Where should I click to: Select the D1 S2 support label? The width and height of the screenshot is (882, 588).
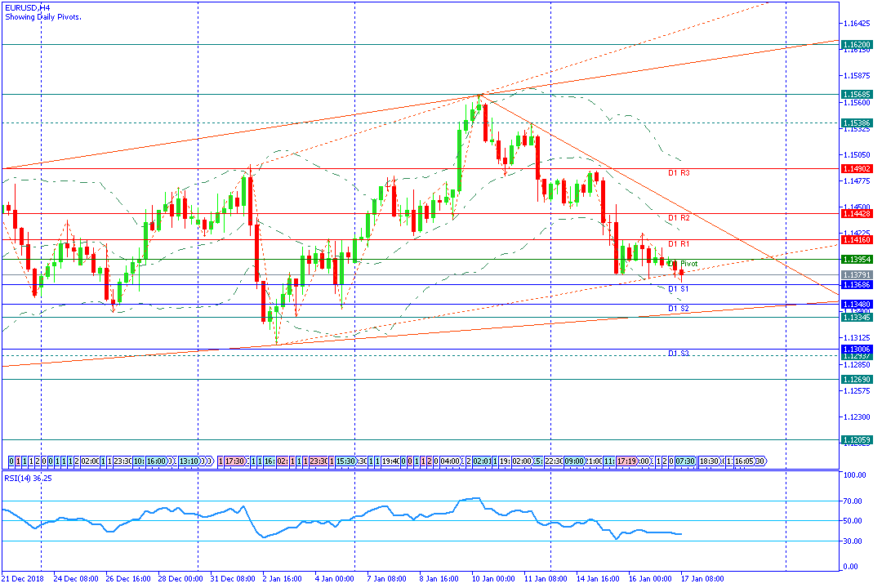tap(679, 309)
